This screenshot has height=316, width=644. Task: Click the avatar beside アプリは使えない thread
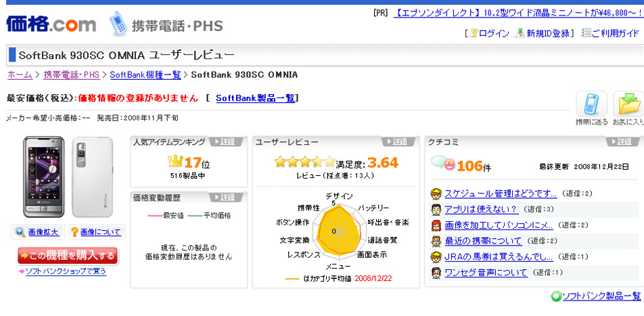[436, 210]
